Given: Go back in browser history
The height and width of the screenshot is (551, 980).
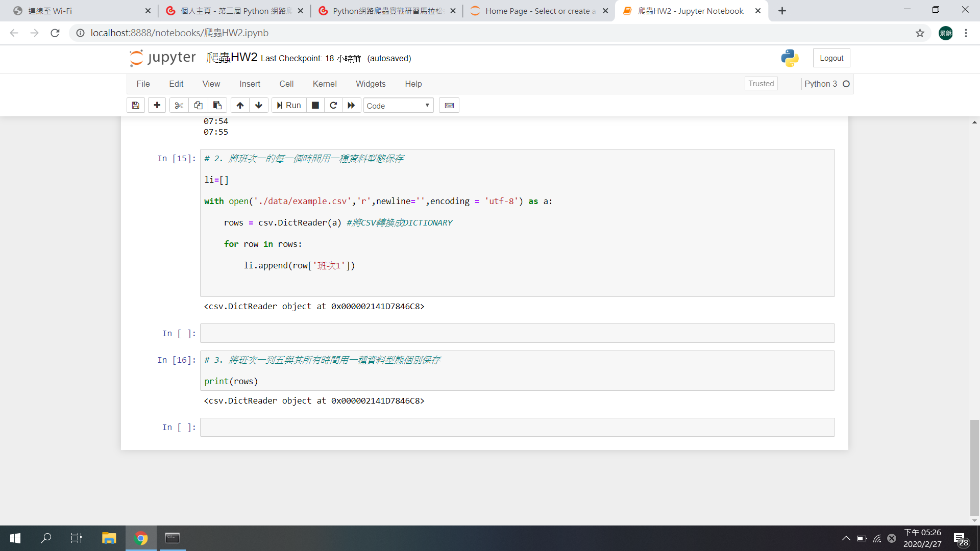Looking at the screenshot, I should point(14,33).
